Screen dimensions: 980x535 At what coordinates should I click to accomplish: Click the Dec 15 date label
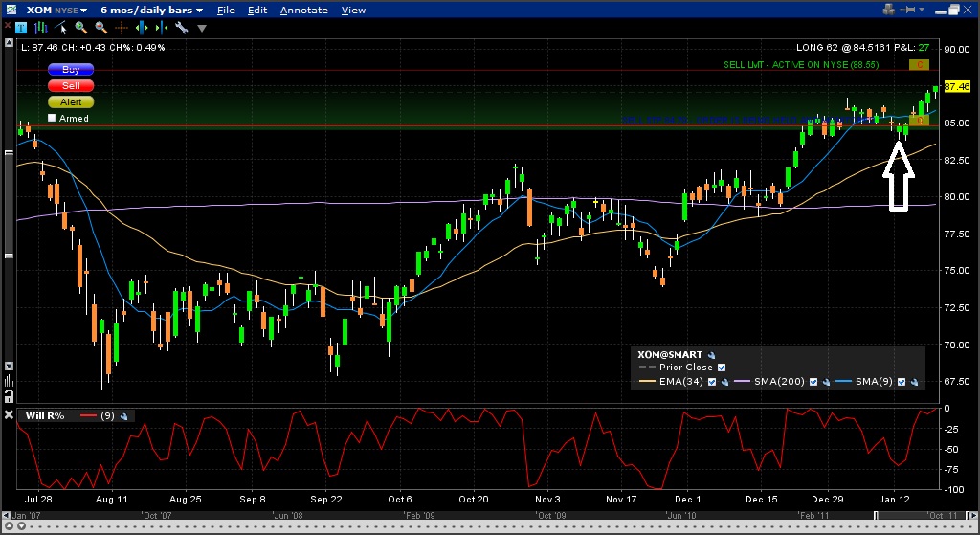761,500
